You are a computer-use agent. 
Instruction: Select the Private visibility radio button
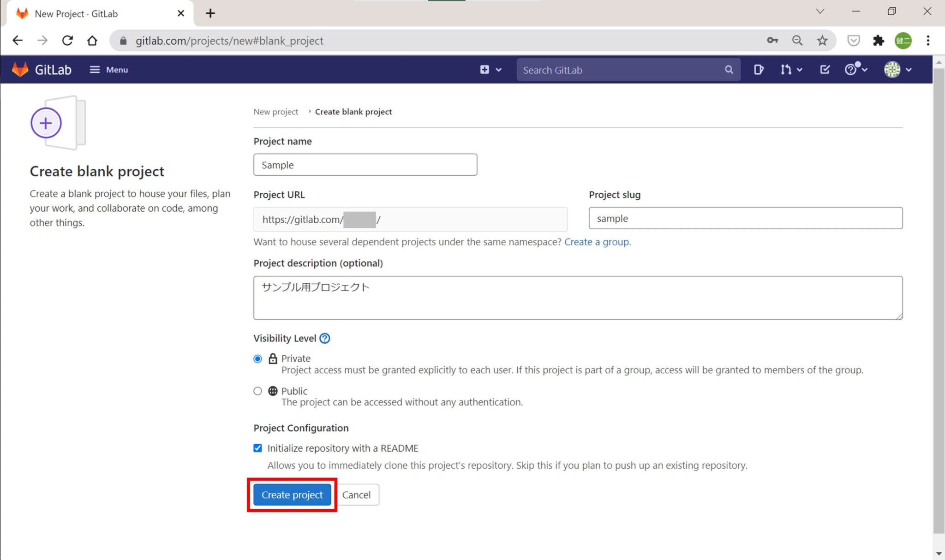coord(258,358)
